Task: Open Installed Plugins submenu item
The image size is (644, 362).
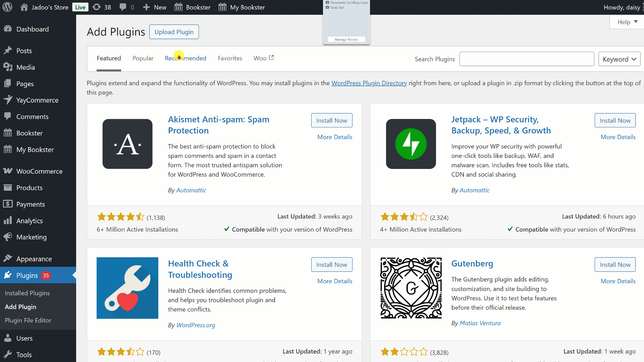Action: click(x=27, y=293)
